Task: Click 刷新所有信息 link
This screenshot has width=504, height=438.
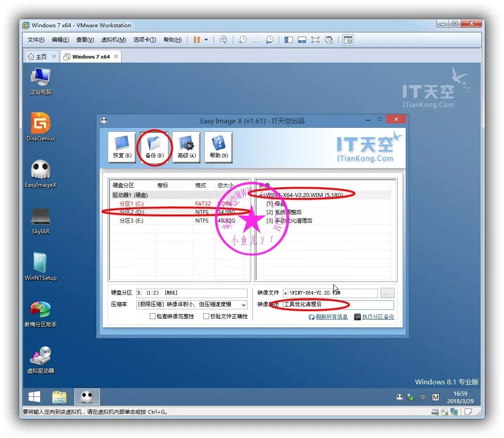Action: (331, 317)
